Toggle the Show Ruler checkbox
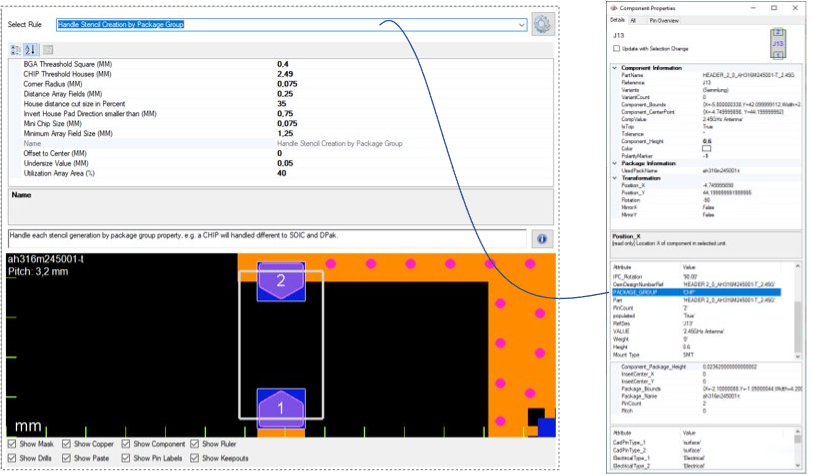Image resolution: width=813 pixels, height=476 pixels. point(194,444)
